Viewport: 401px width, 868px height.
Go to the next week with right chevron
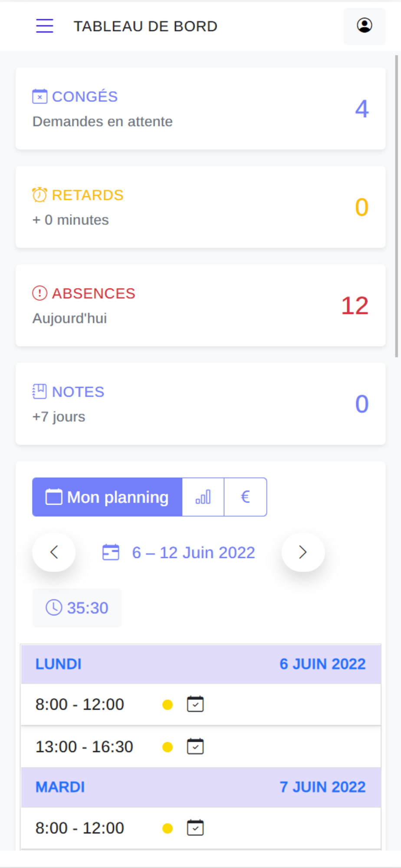(303, 552)
